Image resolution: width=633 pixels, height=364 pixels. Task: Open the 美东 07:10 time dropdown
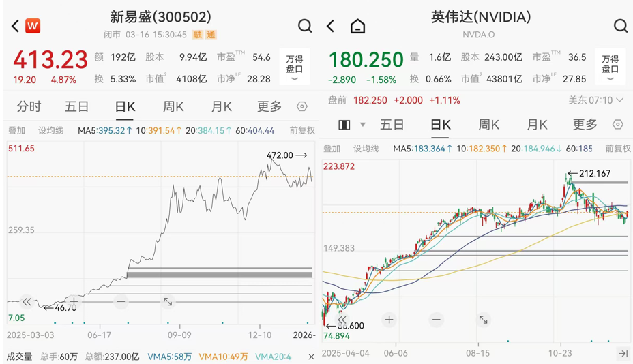[595, 100]
